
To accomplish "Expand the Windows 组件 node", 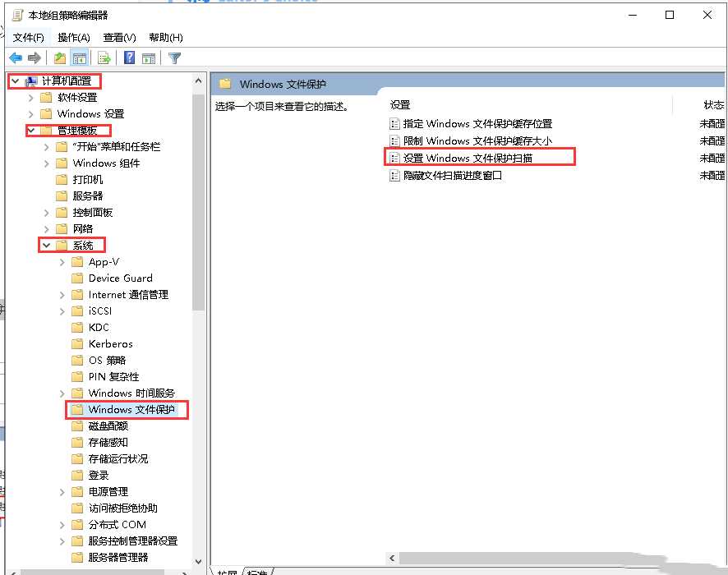I will pyautogui.click(x=47, y=163).
